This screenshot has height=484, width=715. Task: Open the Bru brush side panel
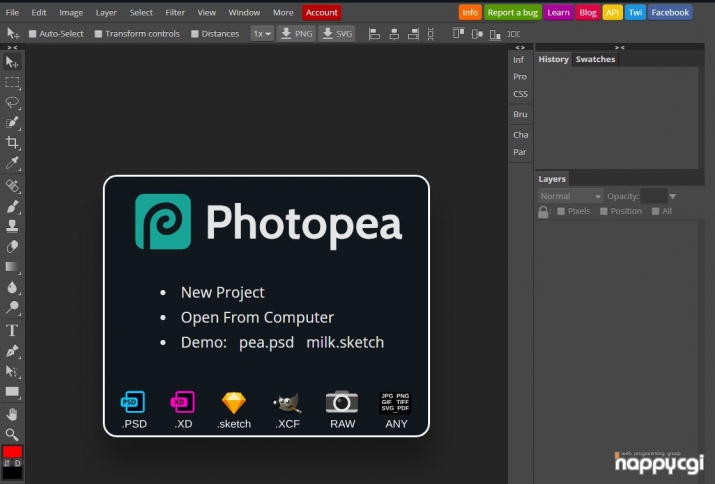pos(520,114)
